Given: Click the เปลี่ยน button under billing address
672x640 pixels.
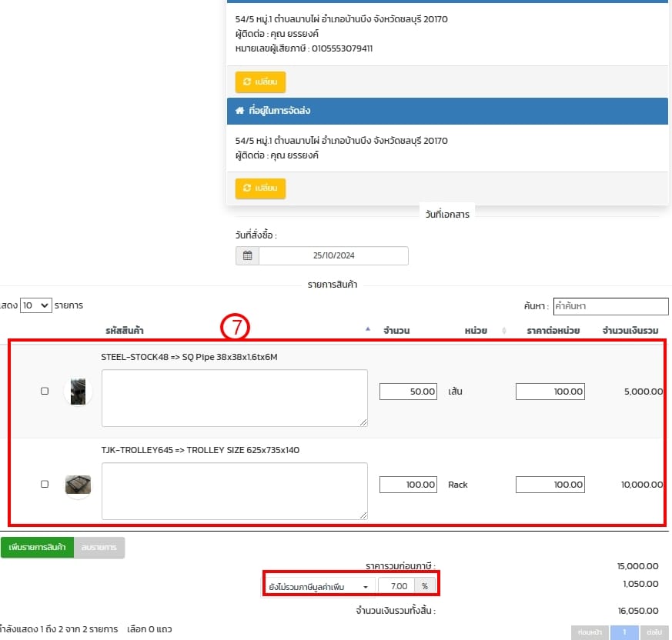Looking at the screenshot, I should point(260,82).
